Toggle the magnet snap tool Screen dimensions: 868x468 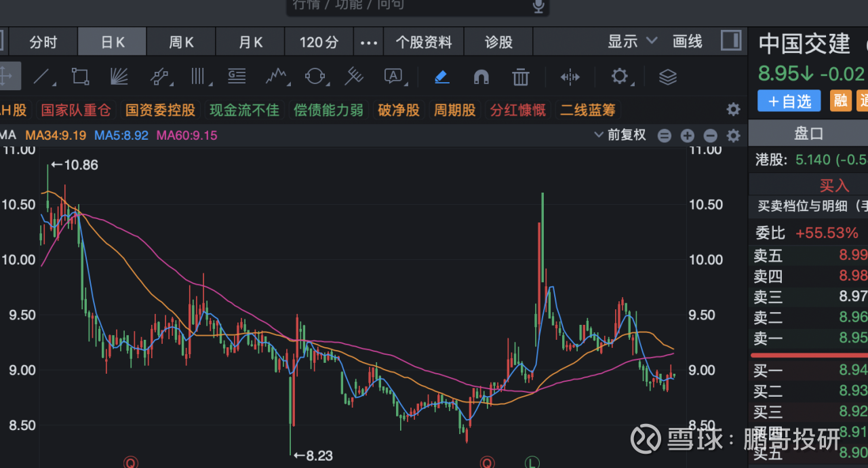(x=481, y=77)
